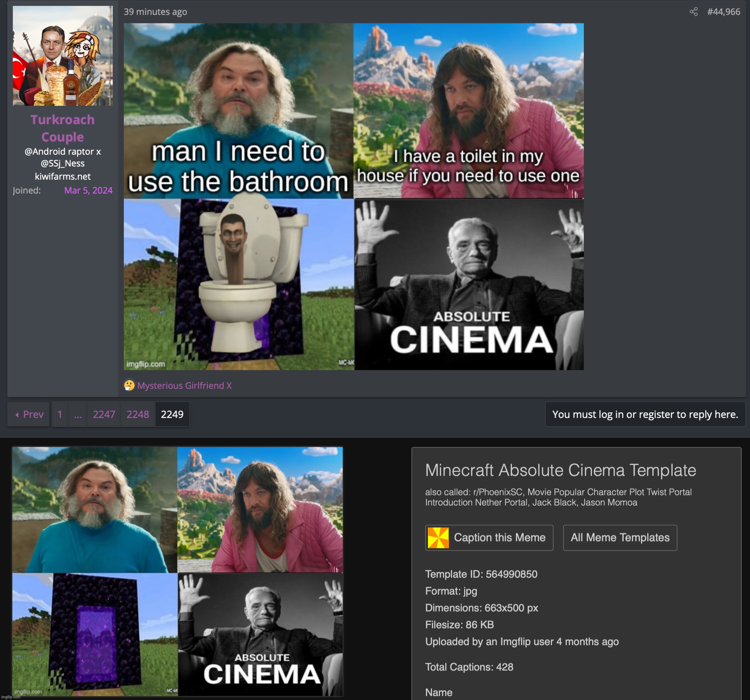Click the 'also called' alias text line

558,497
